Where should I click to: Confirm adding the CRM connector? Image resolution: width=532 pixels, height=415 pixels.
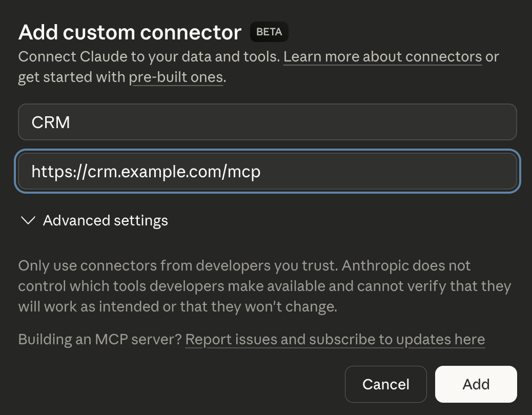tap(476, 384)
